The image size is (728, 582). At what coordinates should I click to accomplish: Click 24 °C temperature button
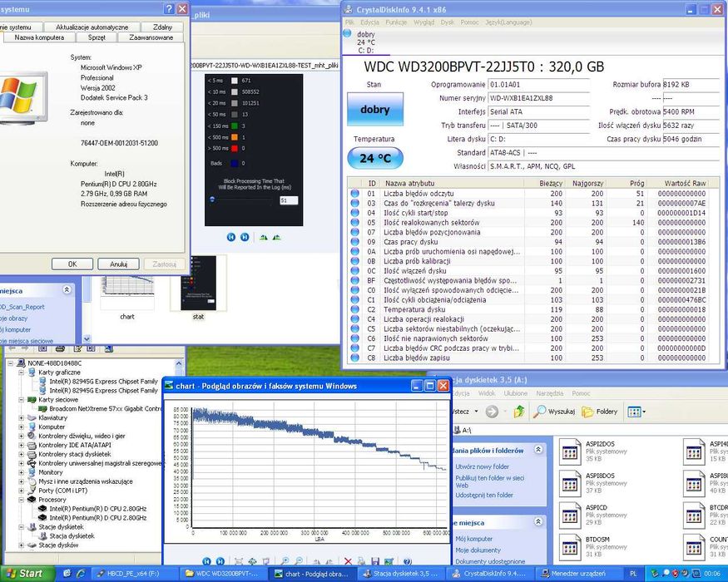point(375,158)
